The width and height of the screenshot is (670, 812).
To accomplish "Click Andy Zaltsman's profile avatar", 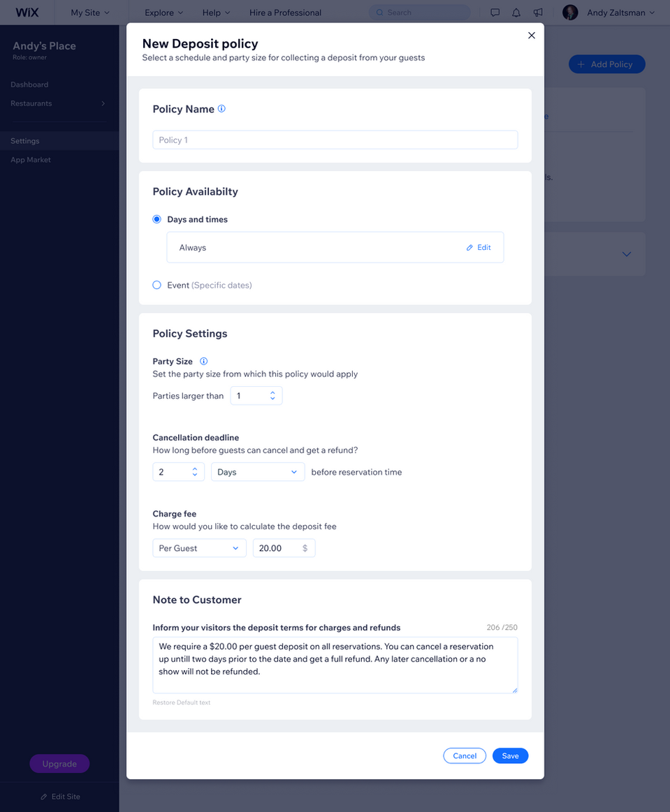I will (570, 13).
